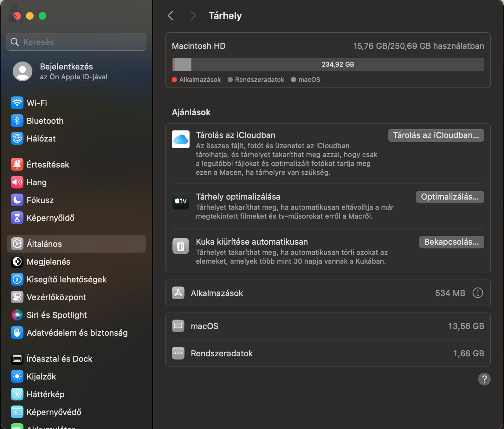Open the Hang speaker icon
Viewport: 504px width, 429px height.
pos(17,182)
